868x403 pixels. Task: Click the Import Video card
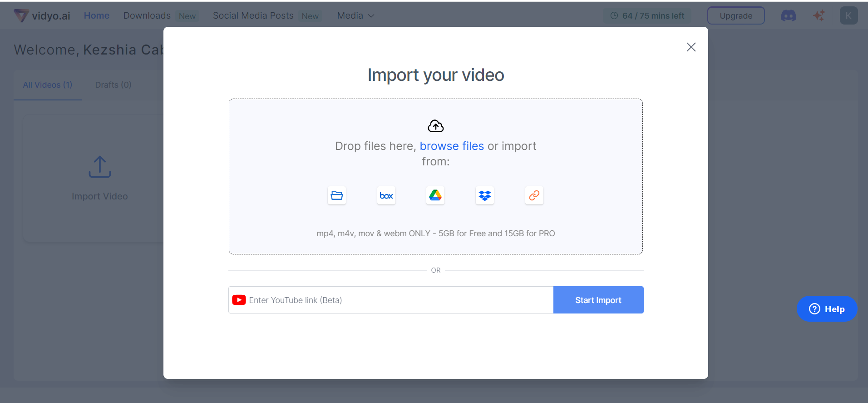click(x=100, y=178)
